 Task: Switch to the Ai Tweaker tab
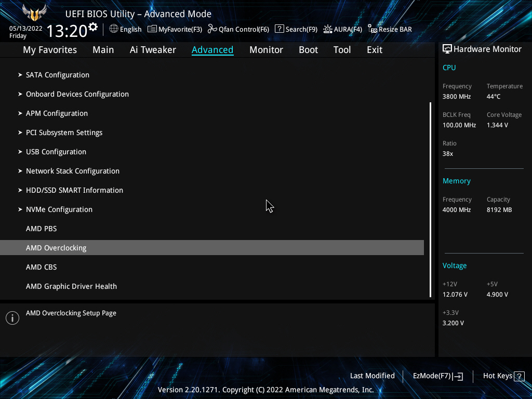click(153, 50)
